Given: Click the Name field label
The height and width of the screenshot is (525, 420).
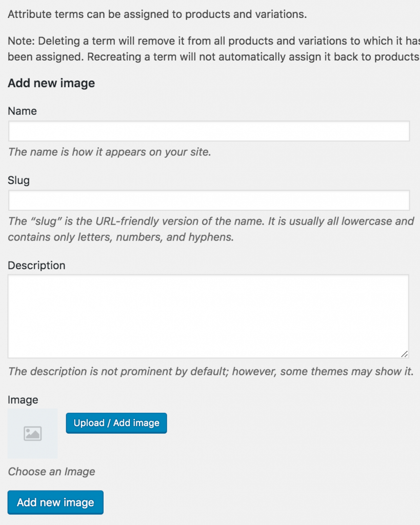Looking at the screenshot, I should (x=22, y=111).
